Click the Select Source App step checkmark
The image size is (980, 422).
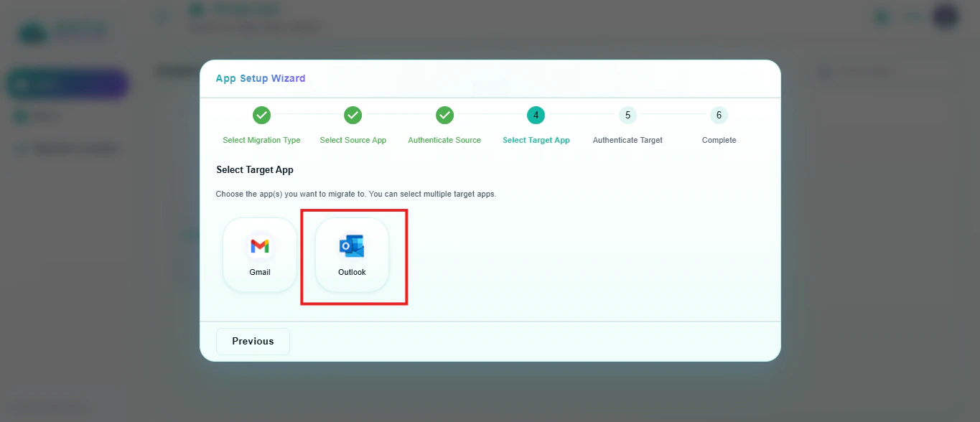(x=353, y=115)
